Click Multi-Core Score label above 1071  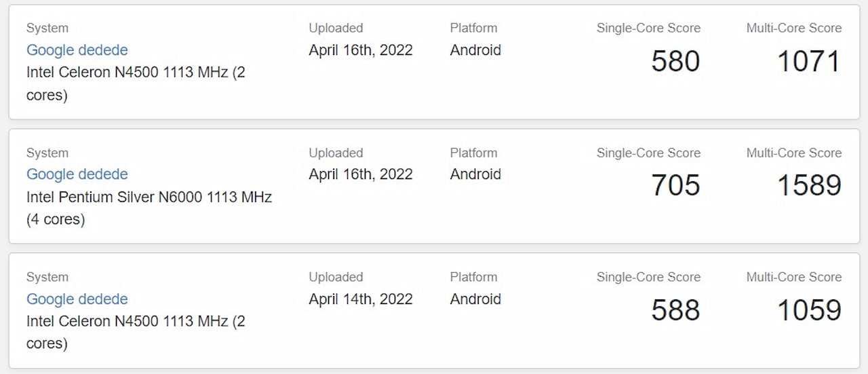[x=794, y=29]
